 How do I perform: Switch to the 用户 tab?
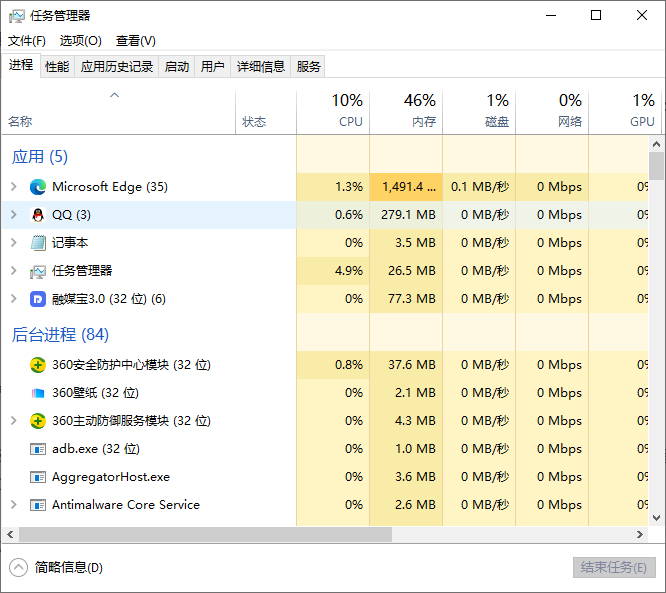coord(212,67)
